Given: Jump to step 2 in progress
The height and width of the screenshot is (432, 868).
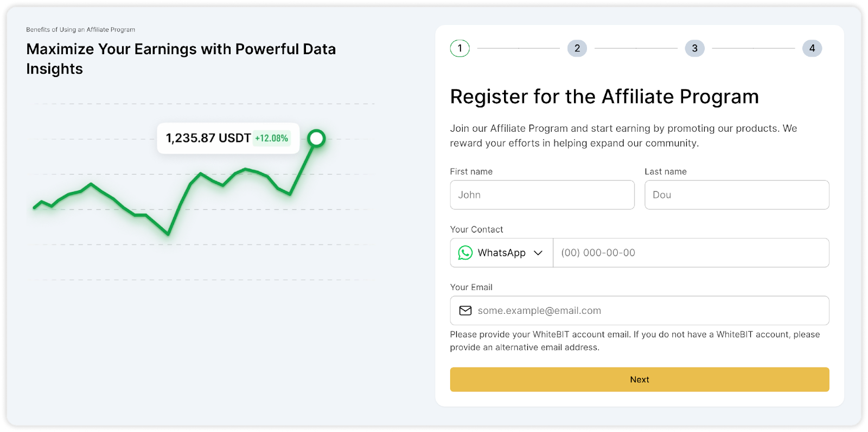Looking at the screenshot, I should click(x=577, y=48).
